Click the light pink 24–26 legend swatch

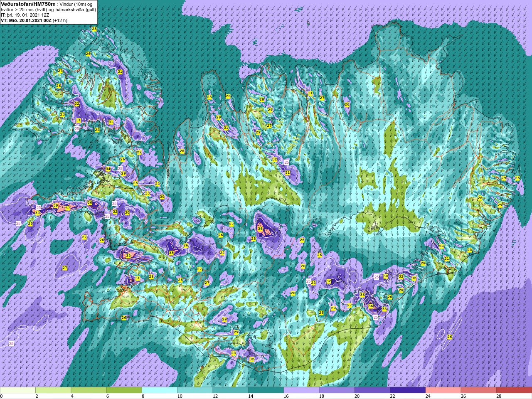coord(443,390)
